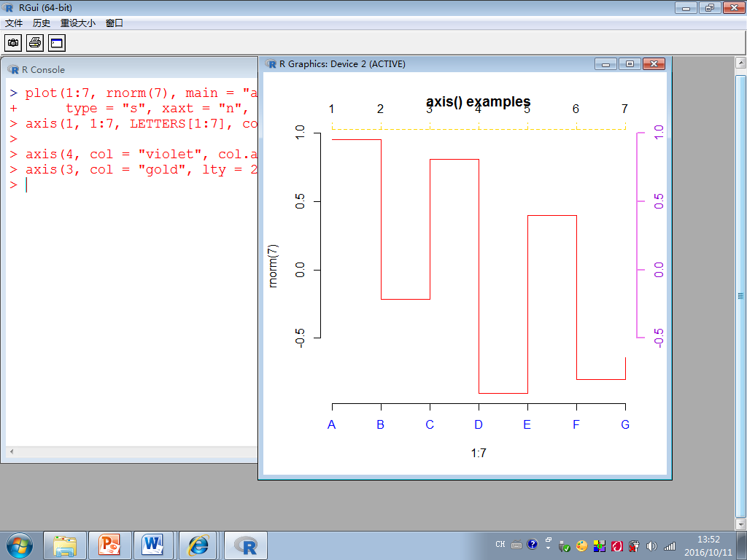Open the 历史 menu
This screenshot has height=560, width=747.
(x=42, y=23)
